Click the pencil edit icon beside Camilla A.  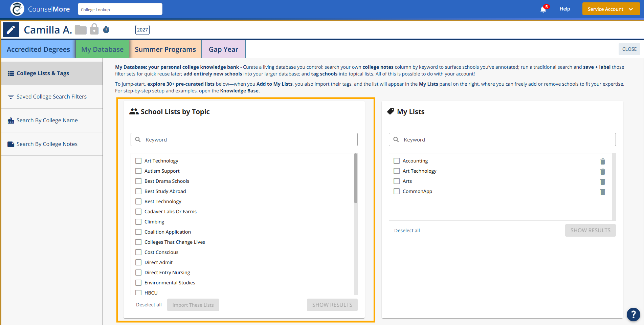click(x=11, y=30)
